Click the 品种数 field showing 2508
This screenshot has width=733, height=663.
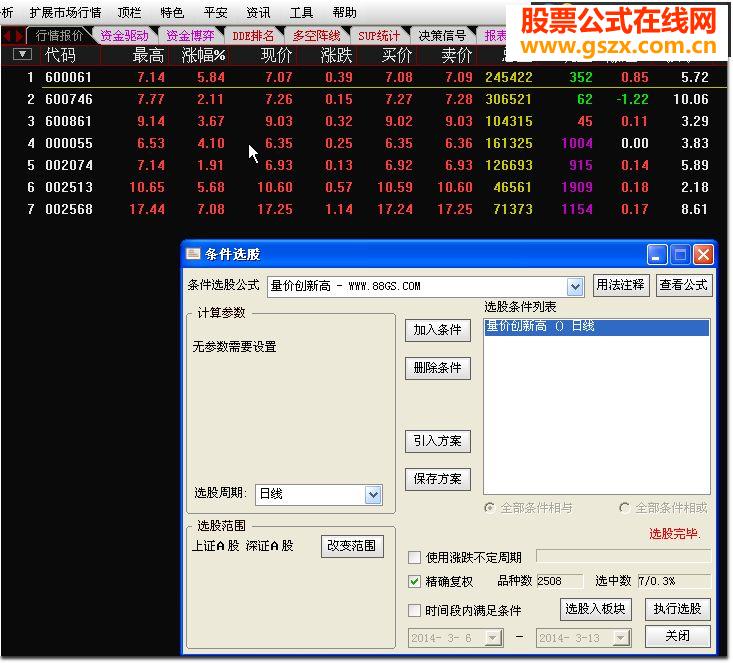(x=560, y=581)
